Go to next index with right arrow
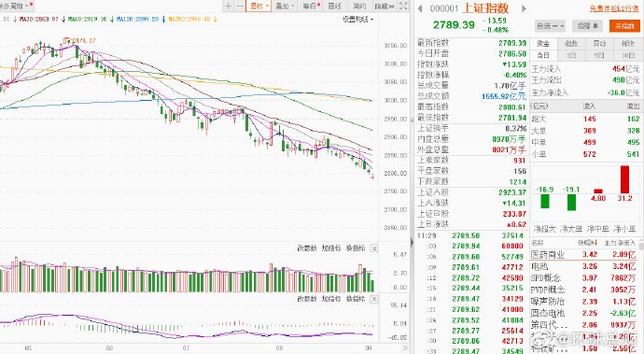Screen dimensions: 644x354 click(x=524, y=8)
